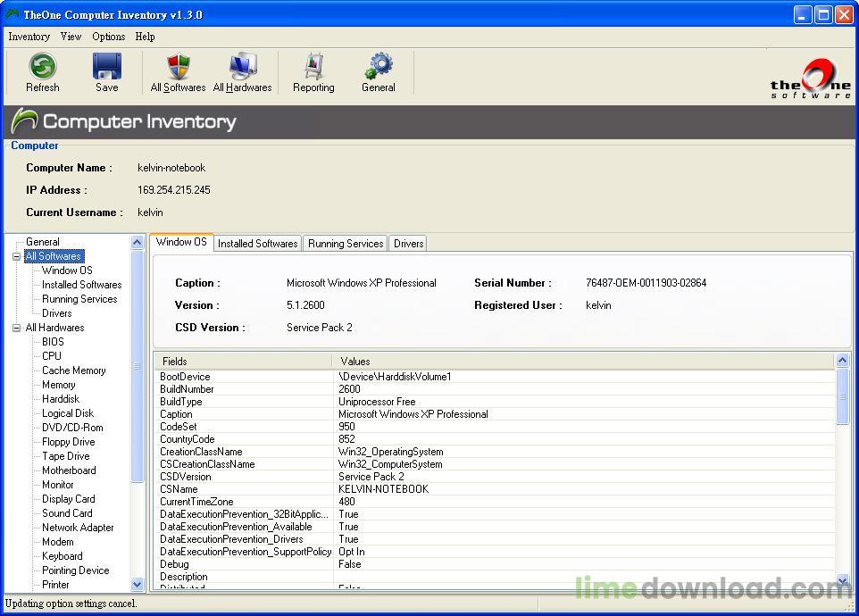
Task: Switch to the Installed Softwares tab
Action: tap(257, 243)
